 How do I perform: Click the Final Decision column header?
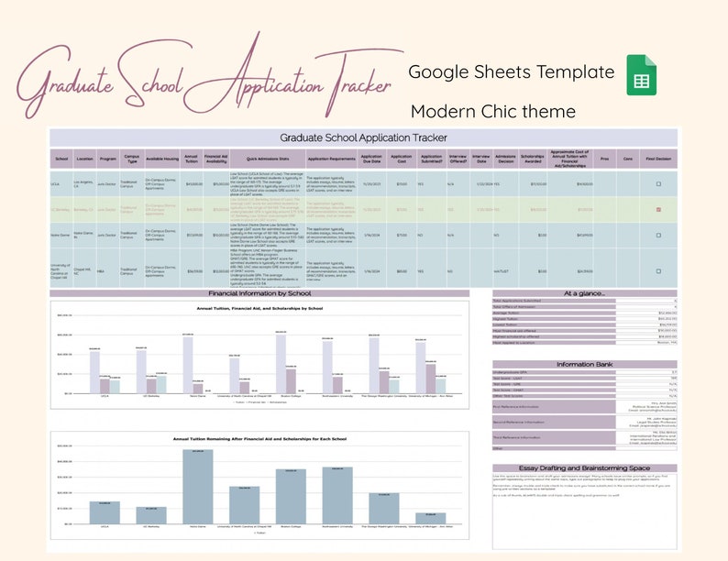coord(658,159)
